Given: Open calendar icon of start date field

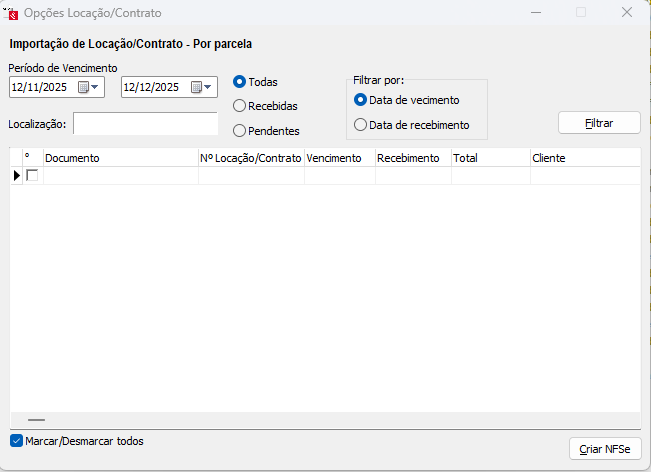Looking at the screenshot, I should [83, 87].
